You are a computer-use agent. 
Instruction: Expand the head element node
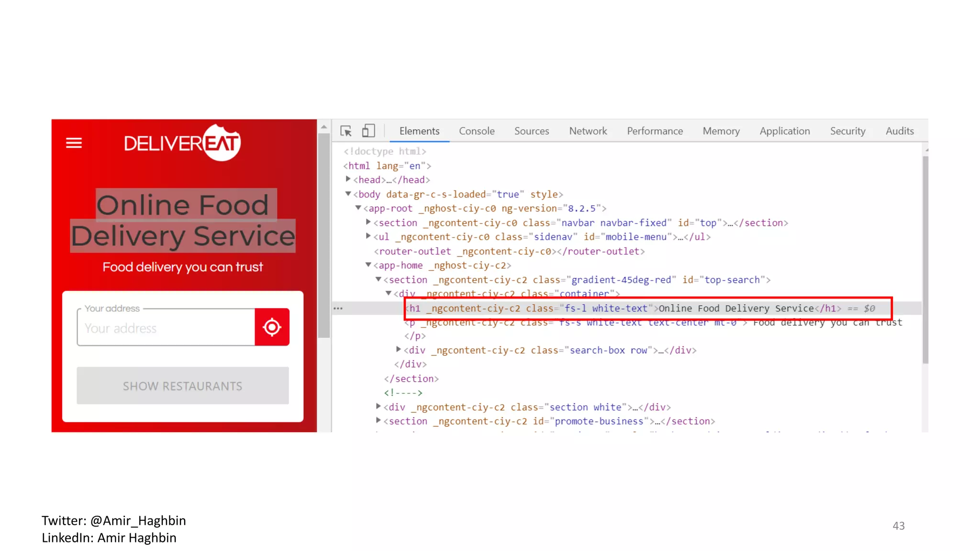[x=348, y=179]
